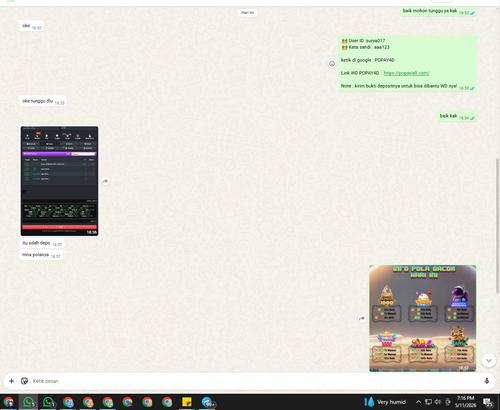Open the 'Very humid' weather widget

[x=385, y=402]
